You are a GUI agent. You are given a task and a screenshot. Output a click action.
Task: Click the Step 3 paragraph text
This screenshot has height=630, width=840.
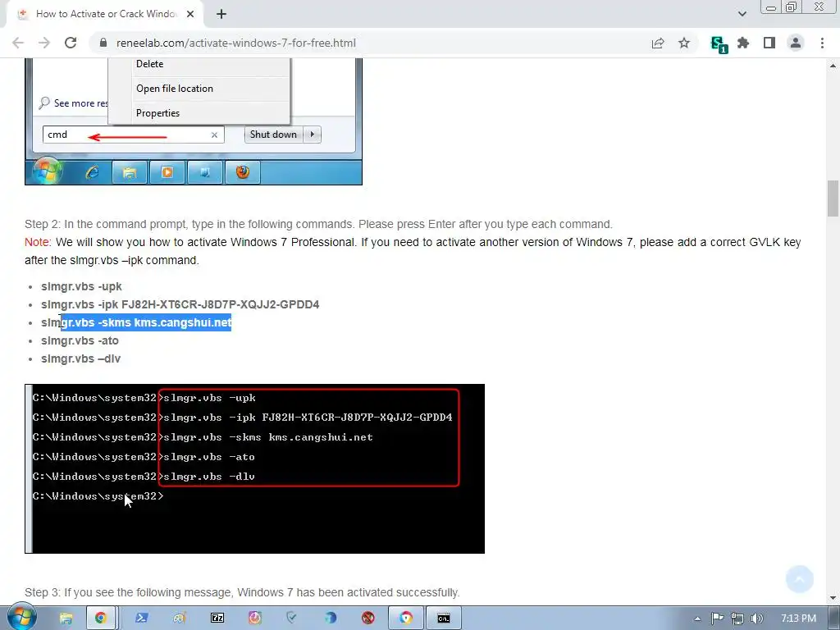[x=242, y=592]
